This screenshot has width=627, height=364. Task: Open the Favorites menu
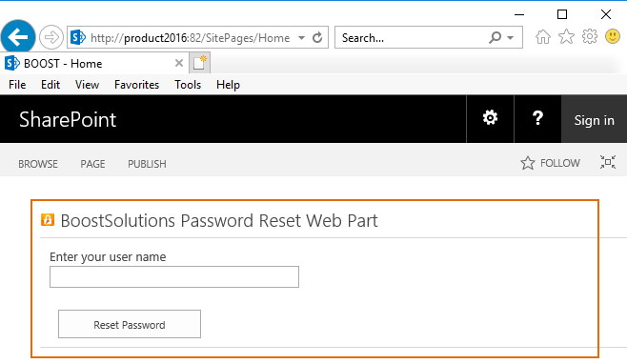(x=136, y=85)
